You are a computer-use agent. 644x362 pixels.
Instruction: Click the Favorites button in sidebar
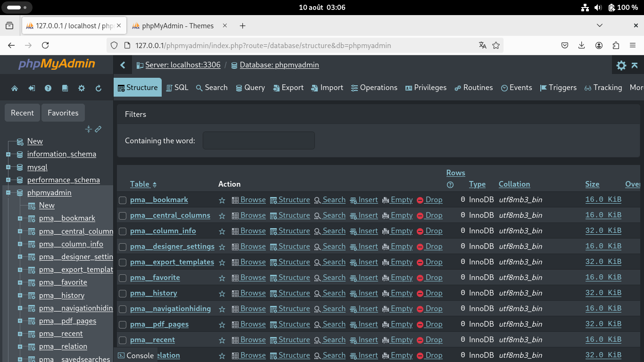(x=63, y=113)
